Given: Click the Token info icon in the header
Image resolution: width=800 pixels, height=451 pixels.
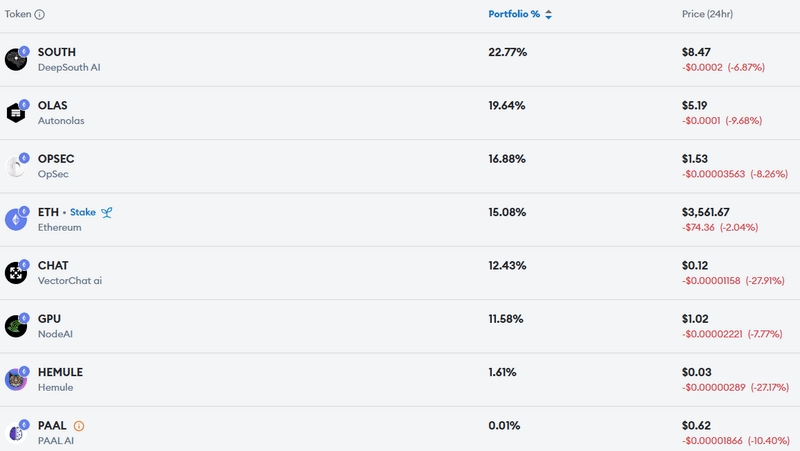Looking at the screenshot, I should pos(39,14).
